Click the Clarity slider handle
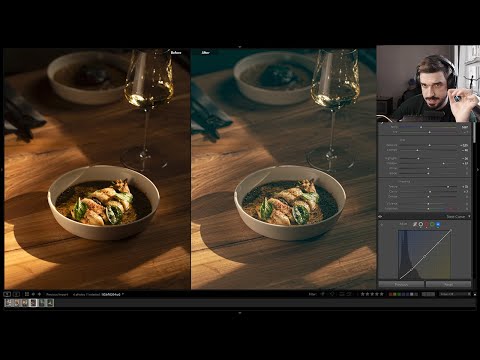Viewport: 480px width, 360px height. pyautogui.click(x=430, y=192)
